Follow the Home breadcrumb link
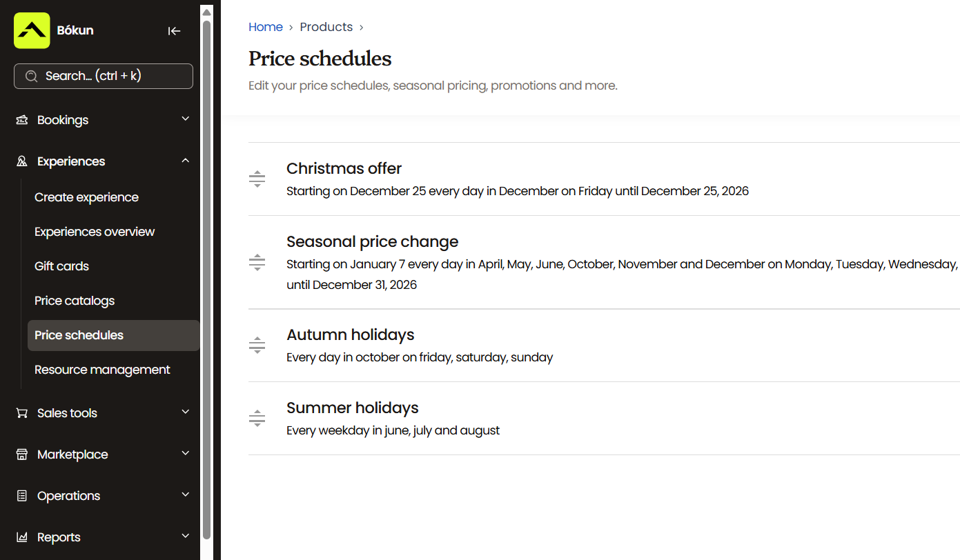 tap(266, 27)
